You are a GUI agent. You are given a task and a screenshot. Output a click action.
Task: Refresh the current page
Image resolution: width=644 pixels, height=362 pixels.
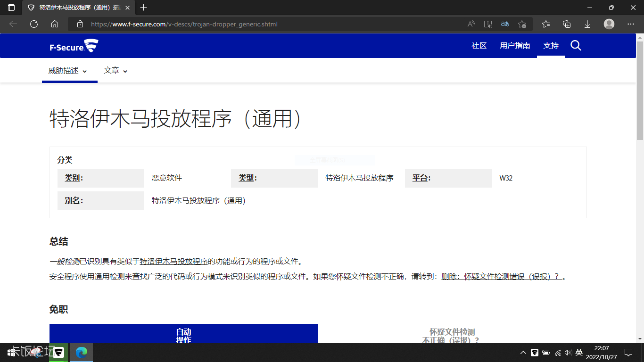[x=34, y=24]
